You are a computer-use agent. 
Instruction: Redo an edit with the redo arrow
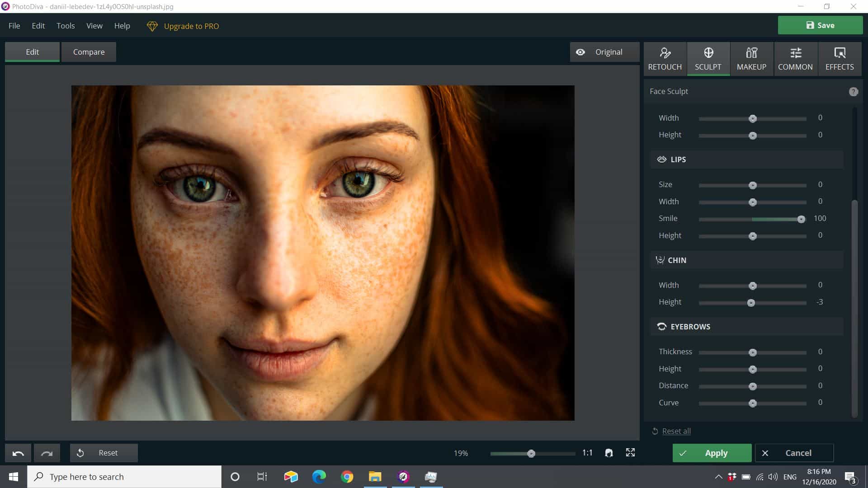47,452
